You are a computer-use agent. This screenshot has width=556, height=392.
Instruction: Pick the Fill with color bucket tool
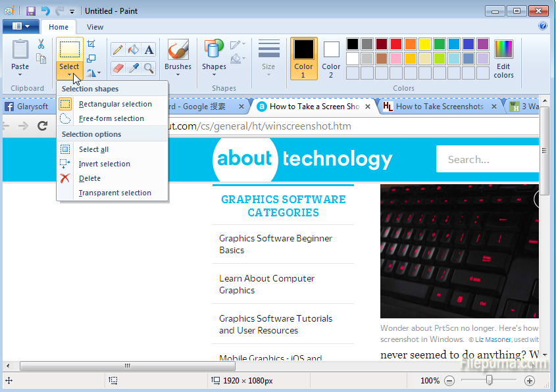(134, 50)
